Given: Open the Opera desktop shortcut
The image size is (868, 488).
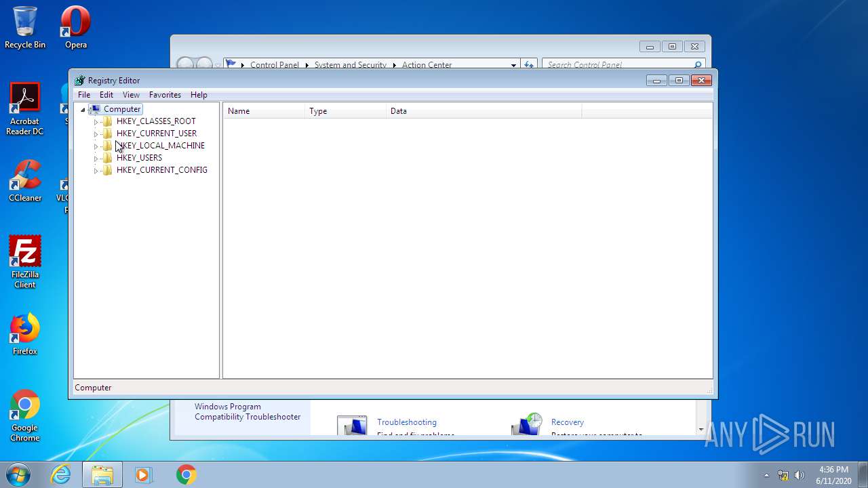Looking at the screenshot, I should tap(76, 27).
